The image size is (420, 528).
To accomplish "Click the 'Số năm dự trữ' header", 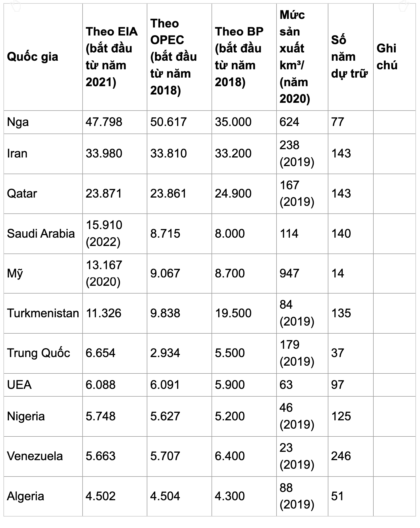I will [351, 57].
